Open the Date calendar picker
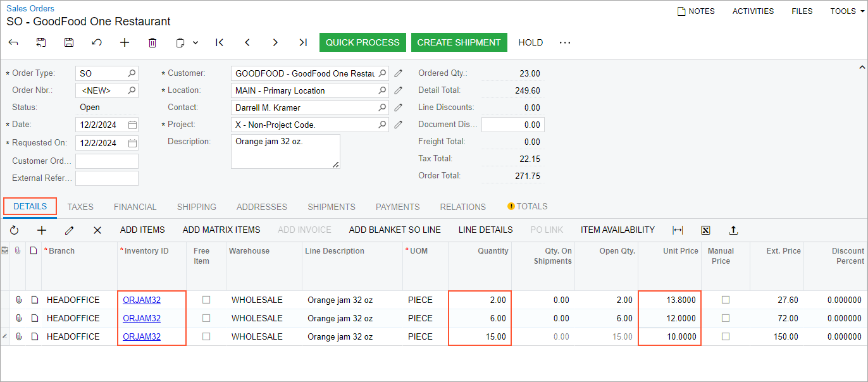Viewport: 868px width, 382px height. tap(132, 125)
